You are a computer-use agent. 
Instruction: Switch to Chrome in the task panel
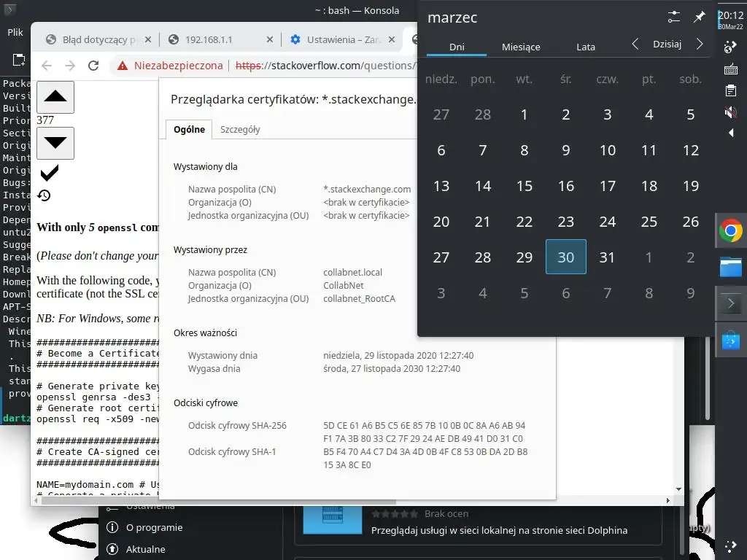click(x=731, y=231)
